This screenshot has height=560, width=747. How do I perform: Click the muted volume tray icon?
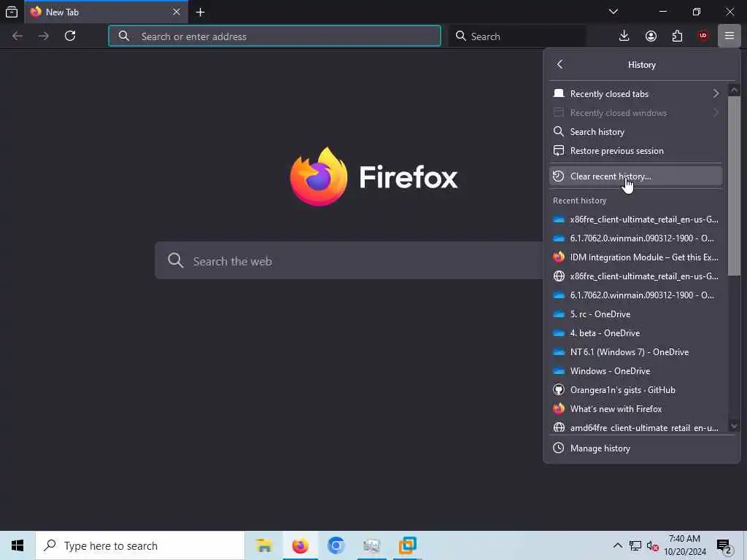click(x=653, y=545)
